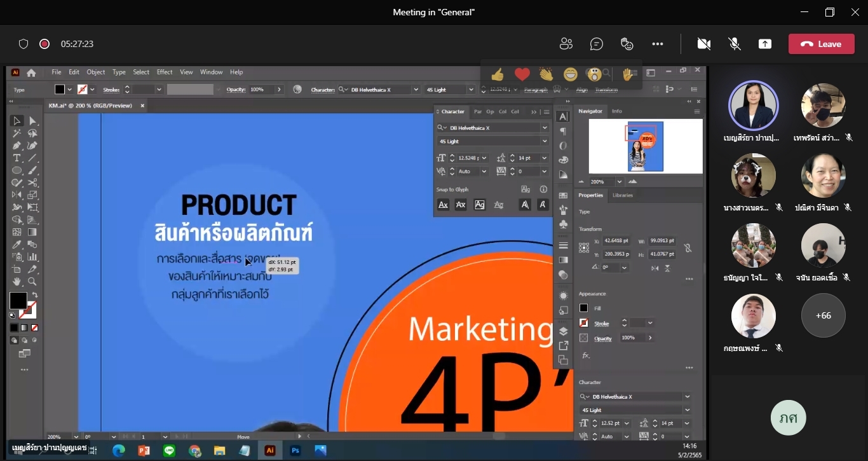Open Navigator zoom 200% dropdown
This screenshot has height=461, width=868.
pos(620,182)
